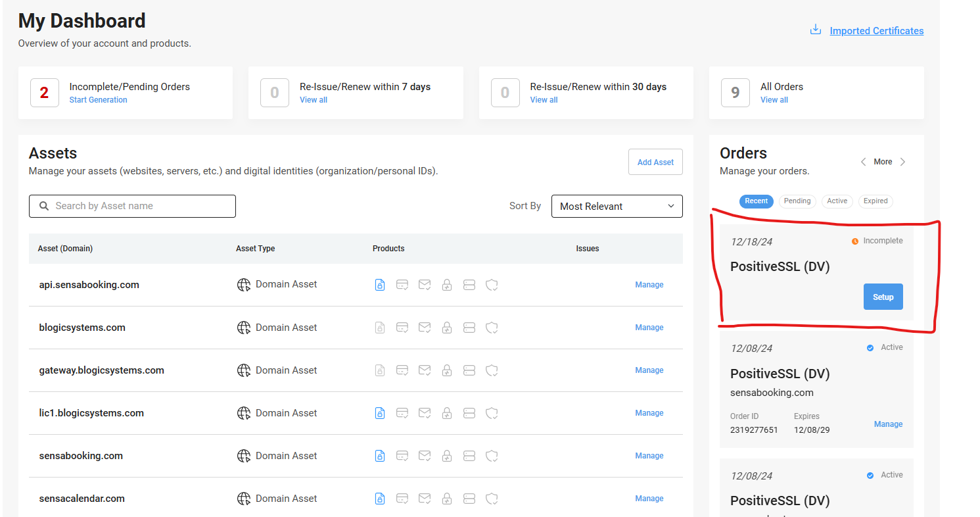The width and height of the screenshot is (980, 517).
Task: Go to next orders with right chevron
Action: click(x=903, y=162)
